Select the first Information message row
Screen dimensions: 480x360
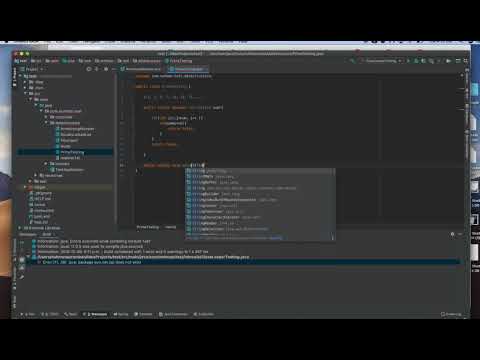coord(92,241)
